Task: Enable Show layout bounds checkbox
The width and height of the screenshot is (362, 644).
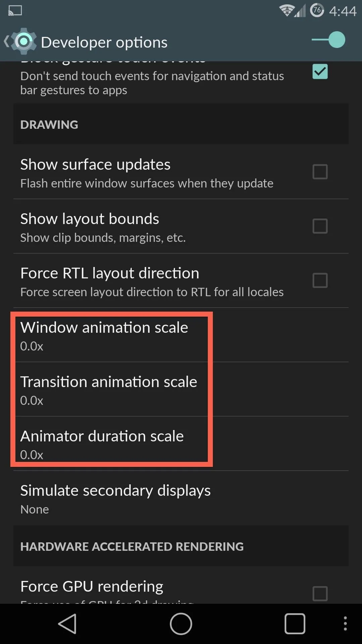Action: [x=320, y=226]
